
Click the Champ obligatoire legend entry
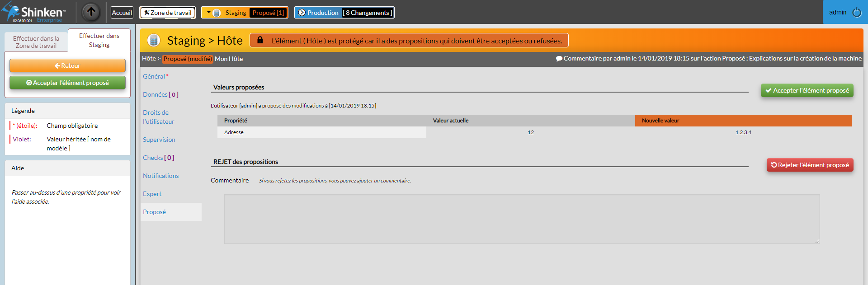(72, 126)
